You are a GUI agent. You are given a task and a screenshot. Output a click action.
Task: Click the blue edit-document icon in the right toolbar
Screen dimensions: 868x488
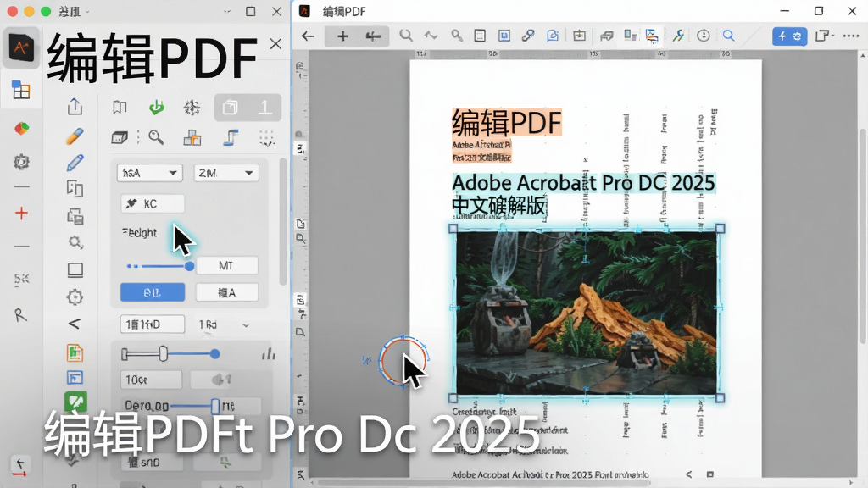click(553, 36)
